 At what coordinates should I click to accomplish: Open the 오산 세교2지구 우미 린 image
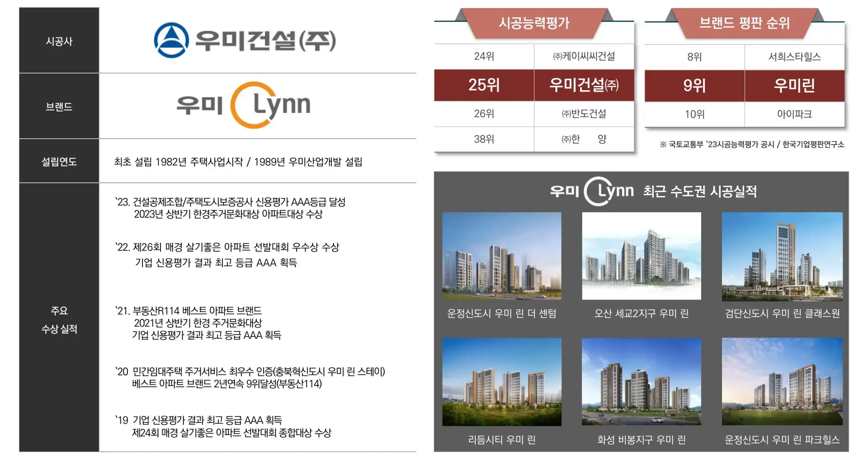(642, 256)
